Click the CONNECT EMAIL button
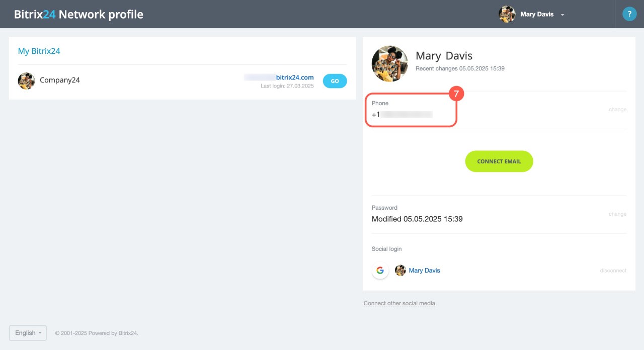 click(499, 161)
